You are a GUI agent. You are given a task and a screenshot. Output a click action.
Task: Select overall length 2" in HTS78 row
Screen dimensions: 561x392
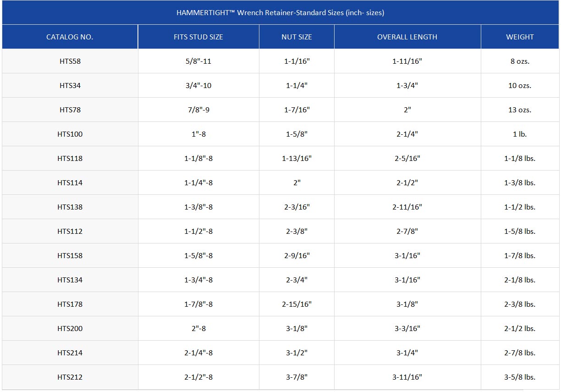pos(407,110)
